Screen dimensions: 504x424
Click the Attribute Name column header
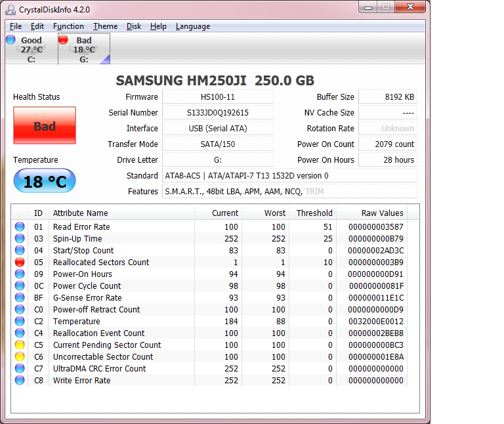(121, 213)
